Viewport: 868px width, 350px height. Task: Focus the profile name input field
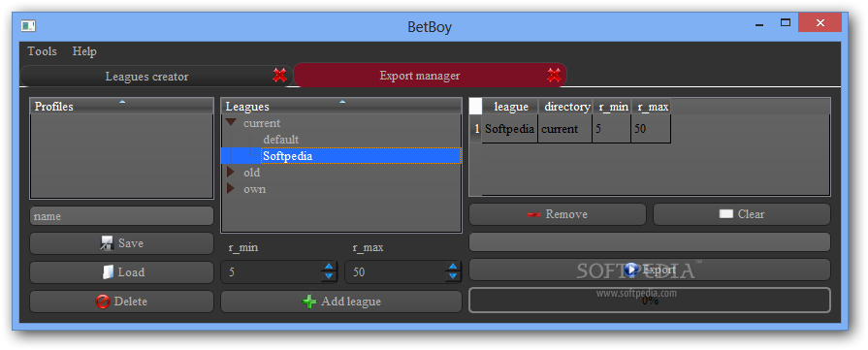point(121,216)
